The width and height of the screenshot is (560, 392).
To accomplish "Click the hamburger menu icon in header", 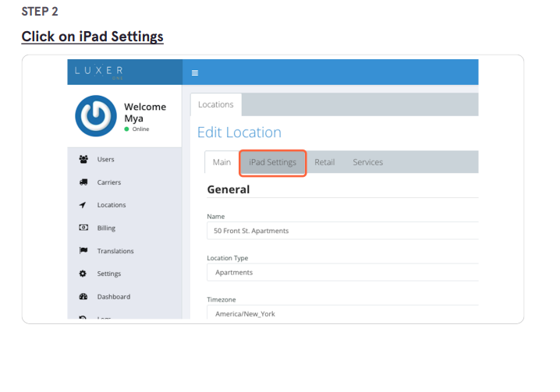I will coord(195,72).
